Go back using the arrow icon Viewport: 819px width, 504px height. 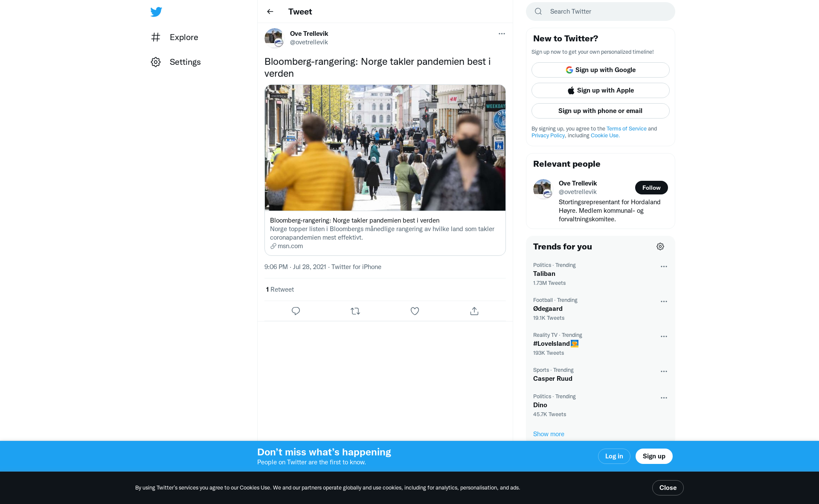(x=270, y=12)
